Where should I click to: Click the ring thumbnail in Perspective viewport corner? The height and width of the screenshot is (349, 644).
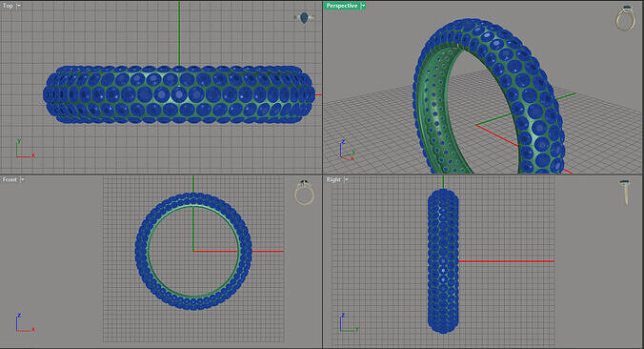(x=625, y=18)
